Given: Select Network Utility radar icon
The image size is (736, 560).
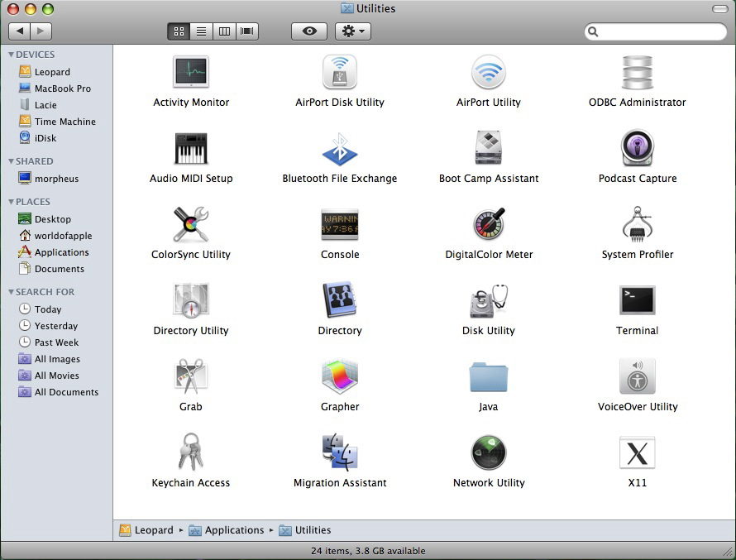Looking at the screenshot, I should (488, 452).
